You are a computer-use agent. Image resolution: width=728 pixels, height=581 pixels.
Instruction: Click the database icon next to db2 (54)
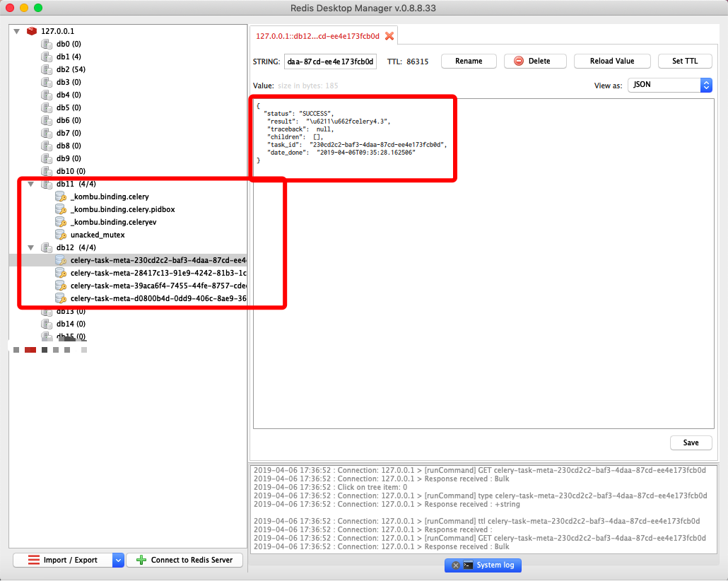pos(47,70)
